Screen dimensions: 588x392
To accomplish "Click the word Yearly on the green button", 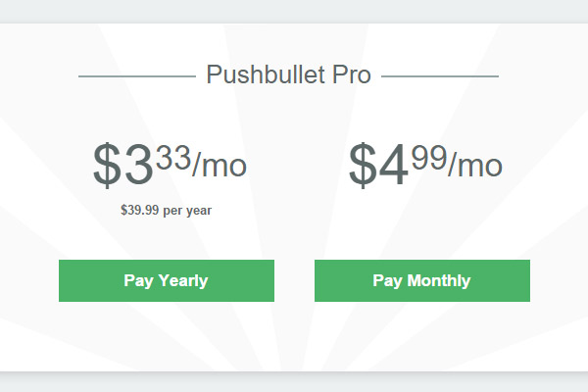I will click(x=183, y=281).
